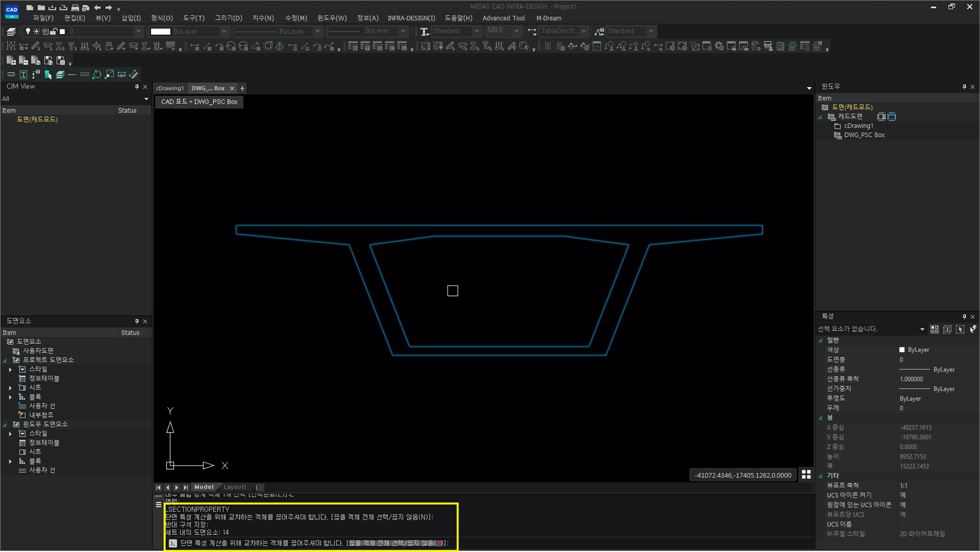Click the lightning toggle icon in 특성 panel
The image size is (980, 552).
point(973,329)
